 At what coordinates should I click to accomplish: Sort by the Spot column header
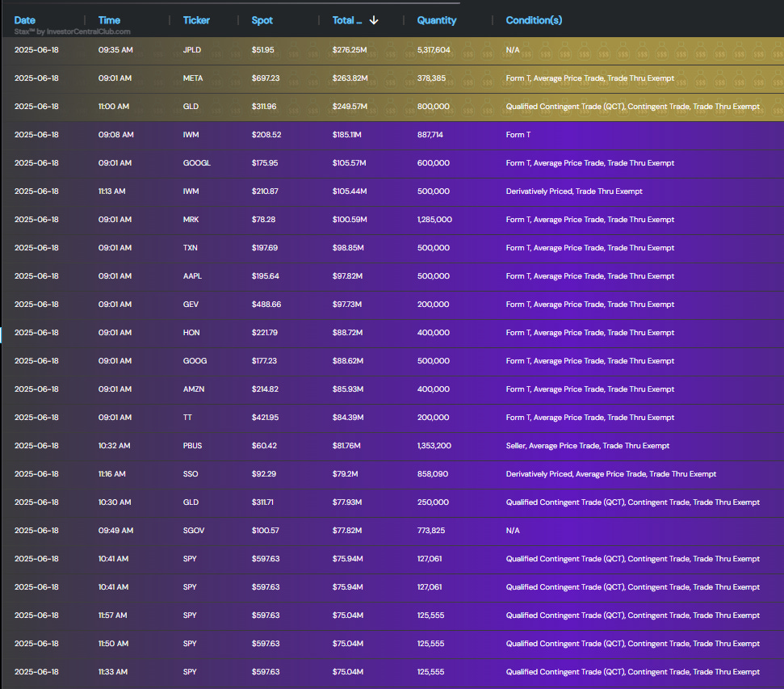[x=262, y=20]
